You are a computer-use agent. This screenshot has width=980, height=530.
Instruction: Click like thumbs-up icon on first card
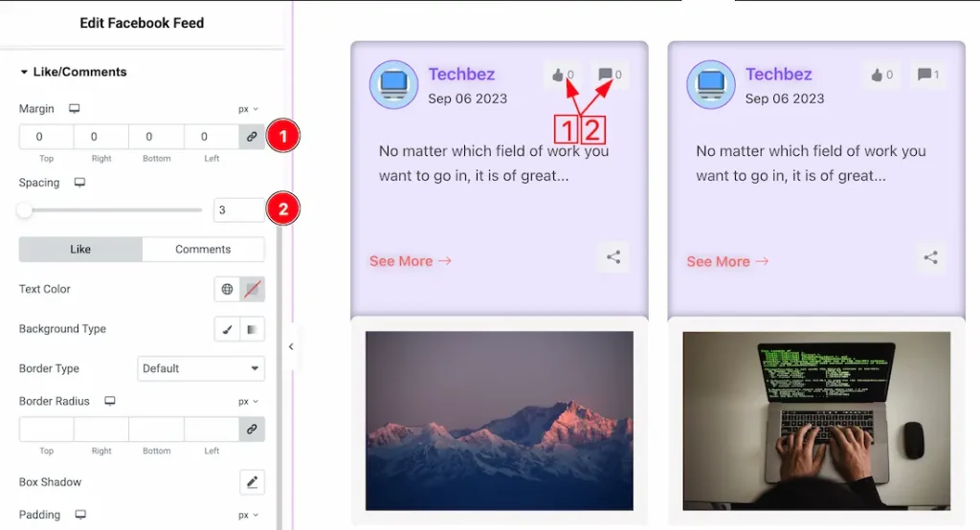(558, 75)
